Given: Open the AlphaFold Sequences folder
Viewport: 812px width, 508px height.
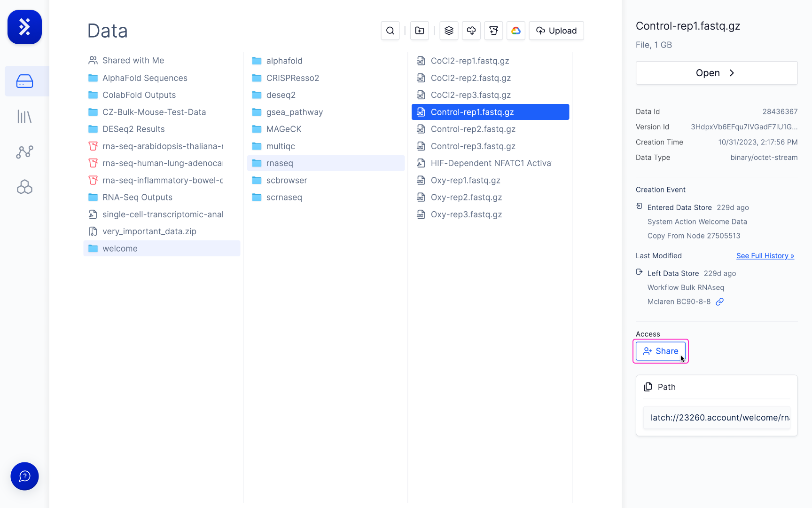Looking at the screenshot, I should [162, 78].
